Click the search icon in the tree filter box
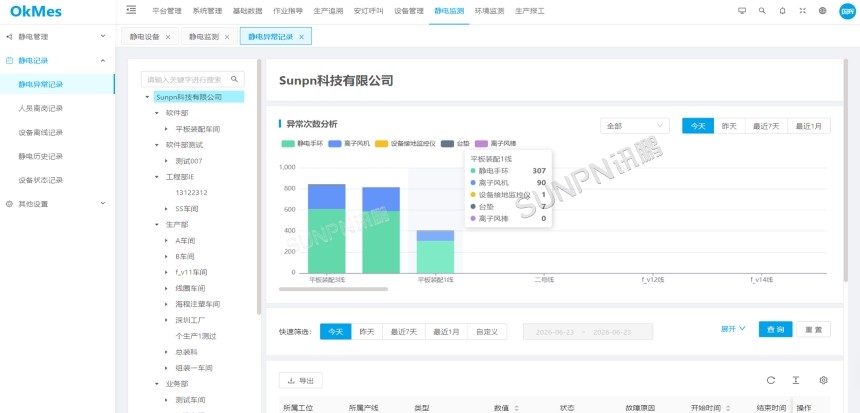 234,79
